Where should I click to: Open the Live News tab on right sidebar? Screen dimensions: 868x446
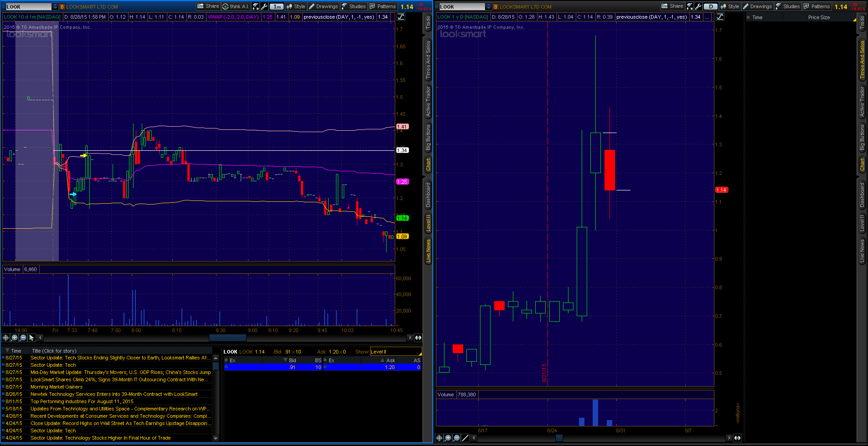pyautogui.click(x=862, y=251)
